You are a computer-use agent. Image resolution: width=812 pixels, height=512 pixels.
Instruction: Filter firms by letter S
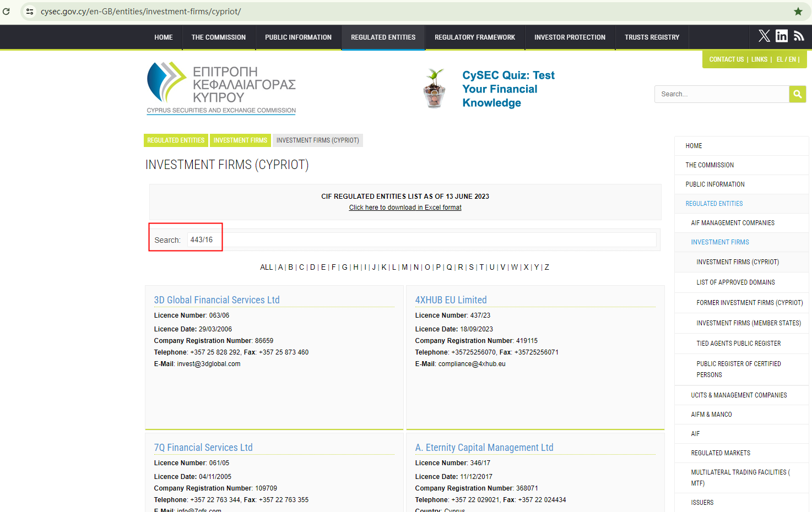pos(471,267)
